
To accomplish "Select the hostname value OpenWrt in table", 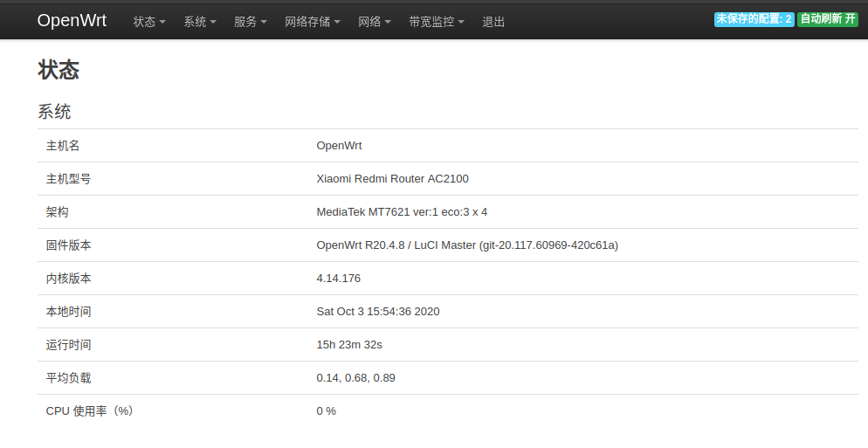I will pos(339,146).
